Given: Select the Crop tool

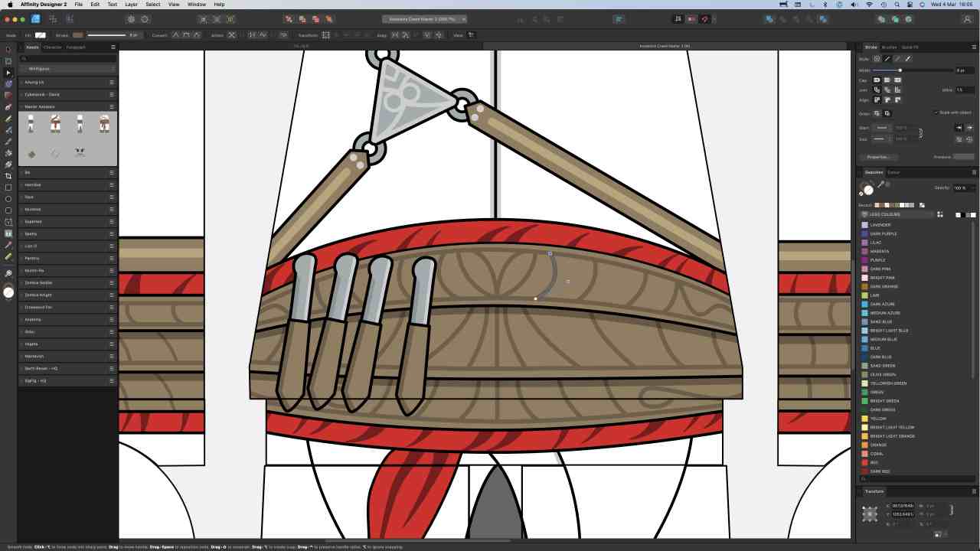Looking at the screenshot, I should coord(8,176).
